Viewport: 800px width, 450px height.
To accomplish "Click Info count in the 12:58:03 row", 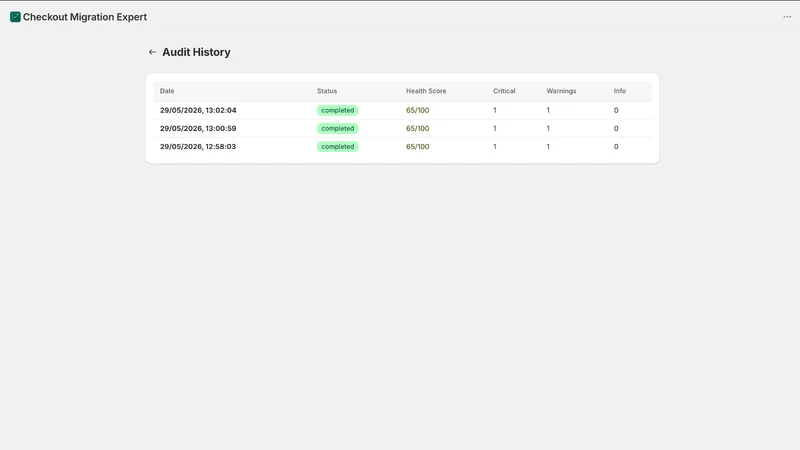I will point(616,146).
